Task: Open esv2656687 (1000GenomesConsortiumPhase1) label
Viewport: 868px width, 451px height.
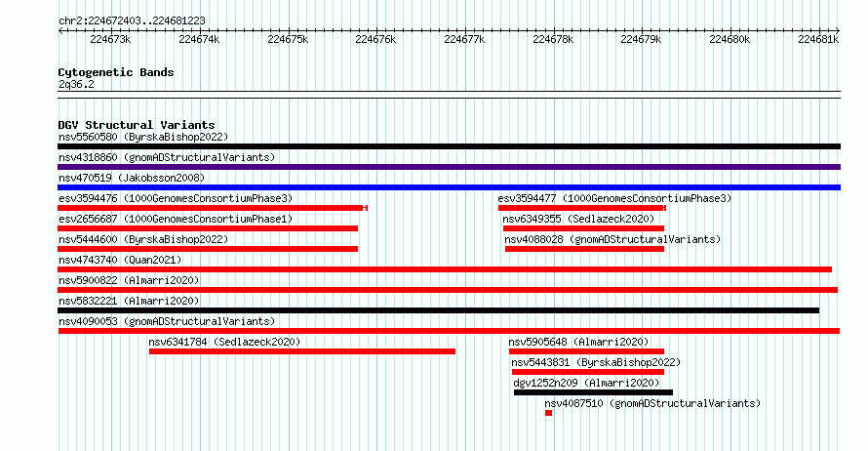Action: (x=176, y=219)
